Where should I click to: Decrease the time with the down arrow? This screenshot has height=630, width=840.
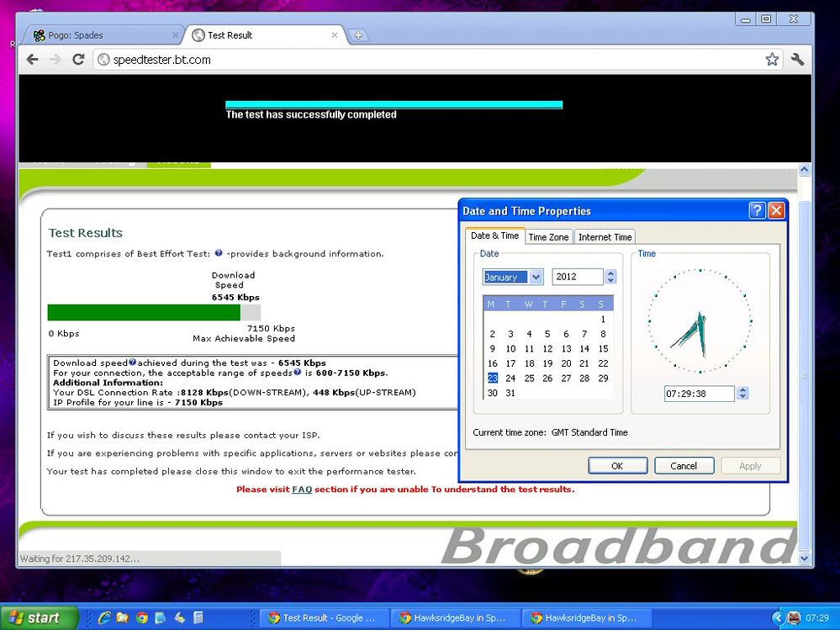[742, 397]
